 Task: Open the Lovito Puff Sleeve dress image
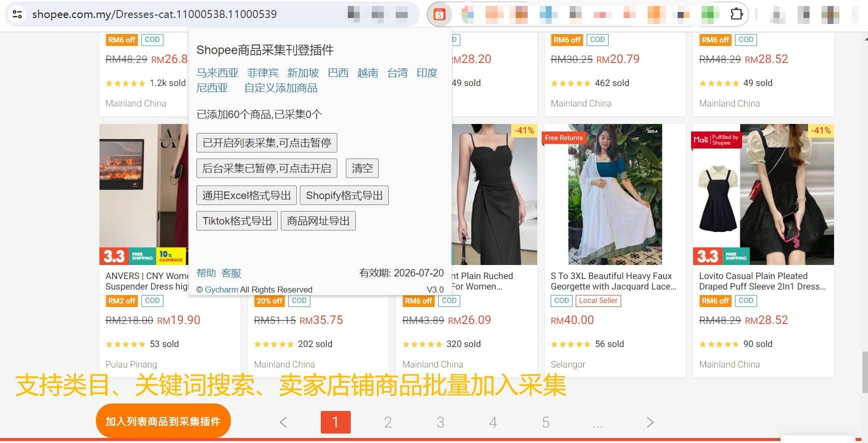click(x=763, y=194)
